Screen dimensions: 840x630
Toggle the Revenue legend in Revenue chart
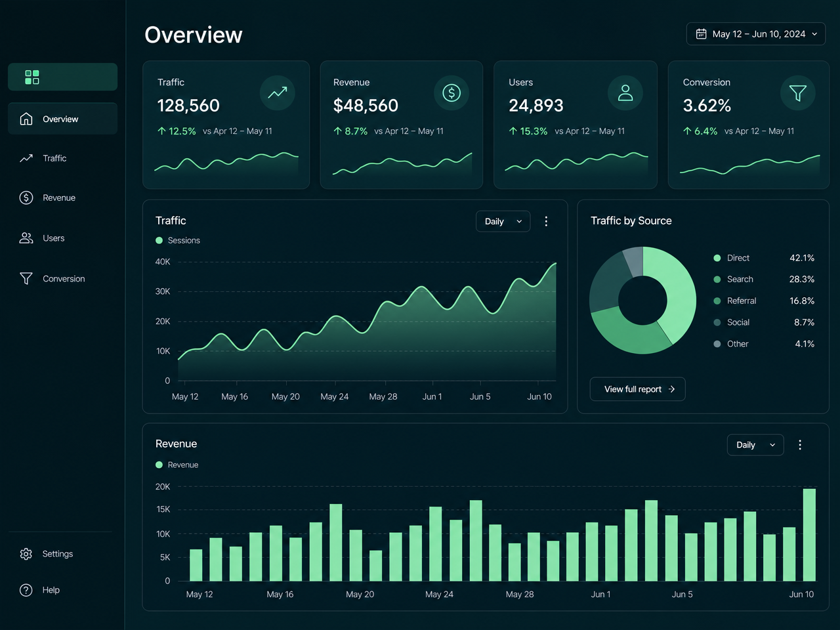pyautogui.click(x=177, y=465)
